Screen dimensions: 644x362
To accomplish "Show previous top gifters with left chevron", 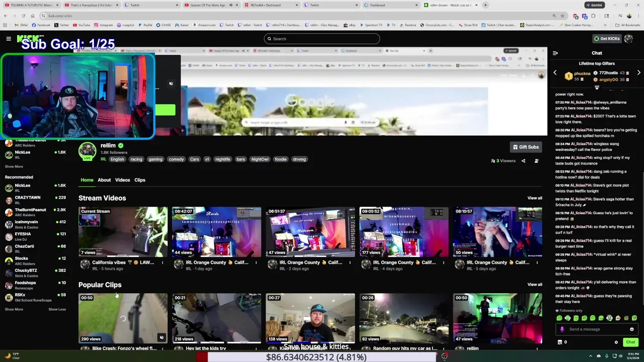I will click(x=555, y=73).
